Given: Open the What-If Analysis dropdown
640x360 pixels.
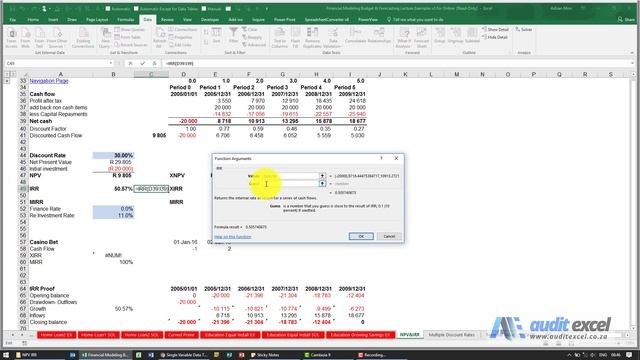Looking at the screenshot, I should tap(403, 38).
